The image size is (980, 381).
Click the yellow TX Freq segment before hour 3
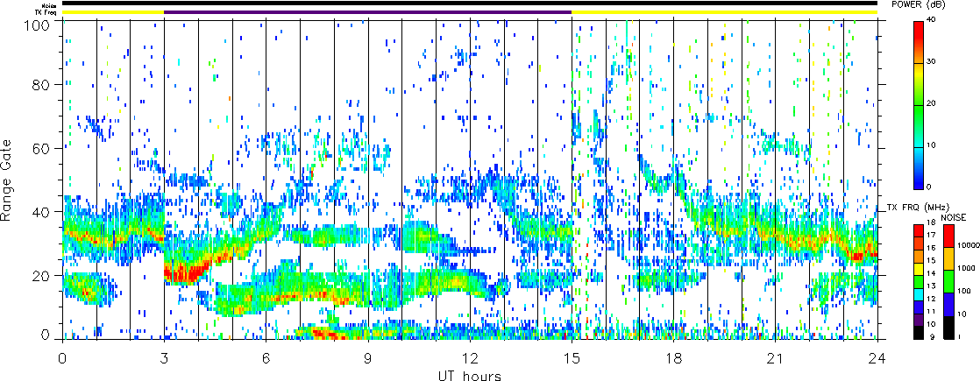(112, 12)
